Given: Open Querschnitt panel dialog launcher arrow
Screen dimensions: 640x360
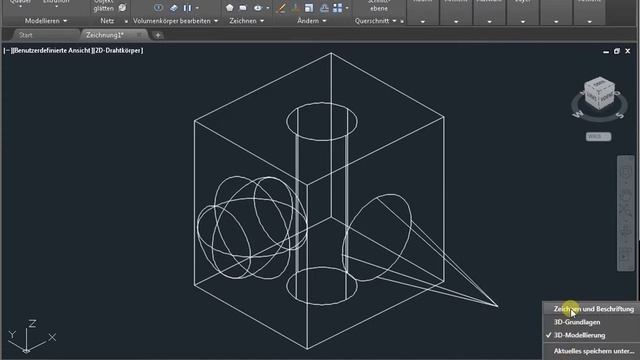Looking at the screenshot, I should click(402, 21).
